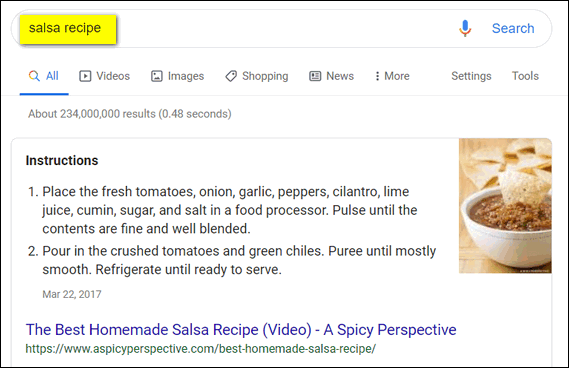Click the Images picture icon
The height and width of the screenshot is (368, 569).
click(x=157, y=76)
